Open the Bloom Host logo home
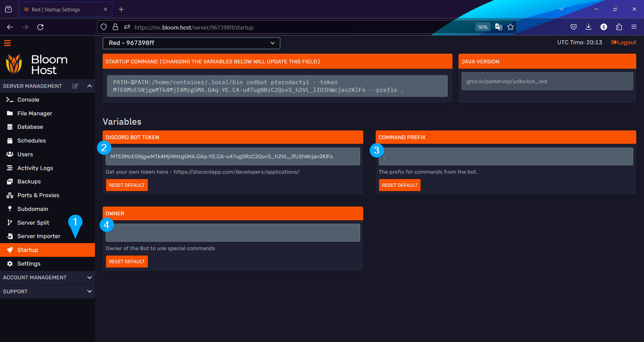Viewport: 644px width, 342px height. 37,64
